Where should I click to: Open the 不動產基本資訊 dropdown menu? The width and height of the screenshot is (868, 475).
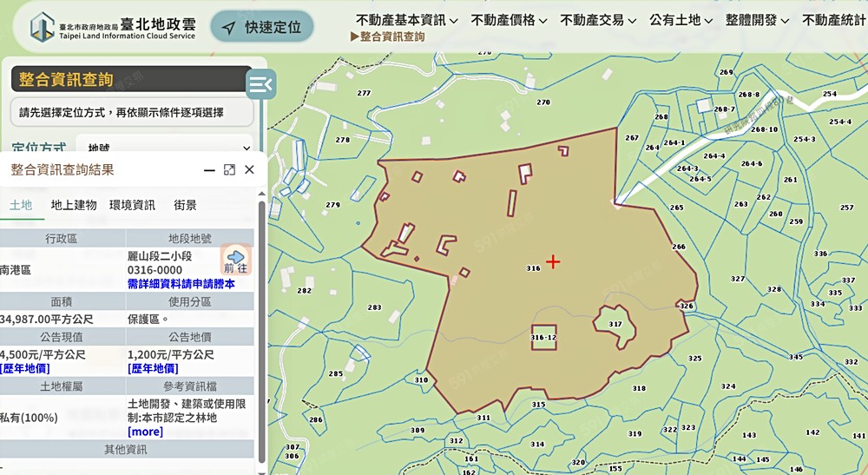click(x=406, y=20)
